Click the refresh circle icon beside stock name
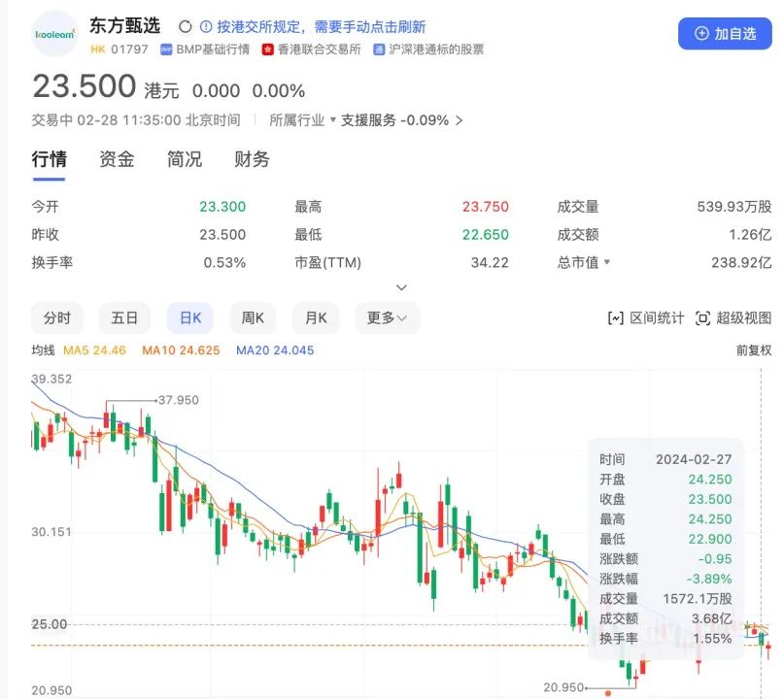This screenshot has height=699, width=784. [x=185, y=26]
